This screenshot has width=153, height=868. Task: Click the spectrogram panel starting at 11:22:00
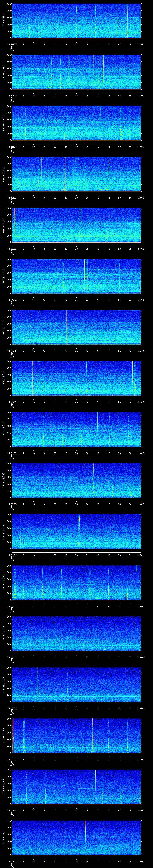(77, 327)
